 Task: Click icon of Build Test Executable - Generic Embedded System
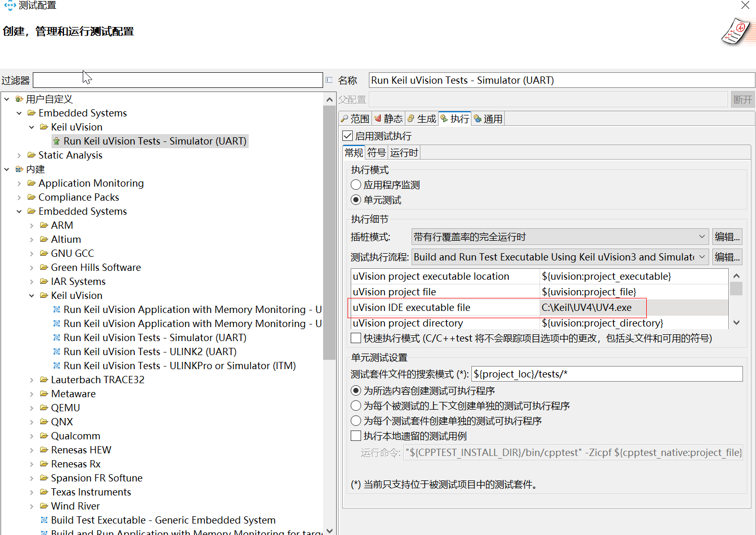44,520
